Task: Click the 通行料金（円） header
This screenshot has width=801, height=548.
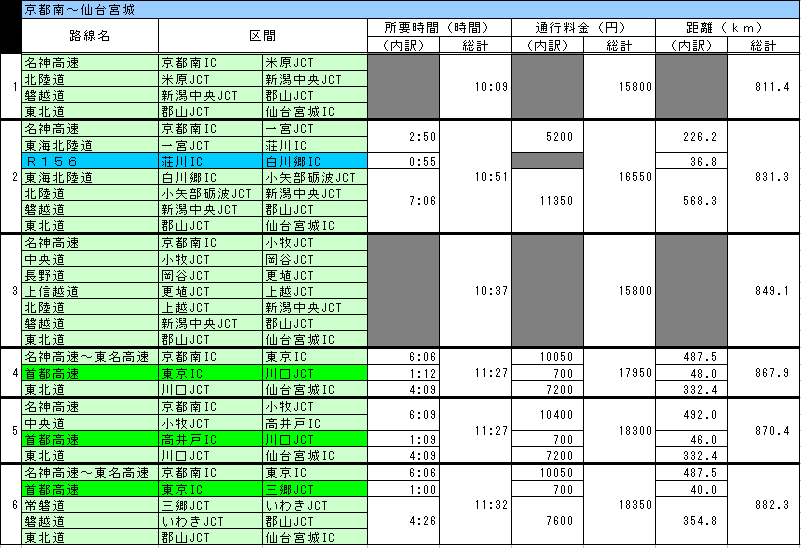Action: pos(583,28)
